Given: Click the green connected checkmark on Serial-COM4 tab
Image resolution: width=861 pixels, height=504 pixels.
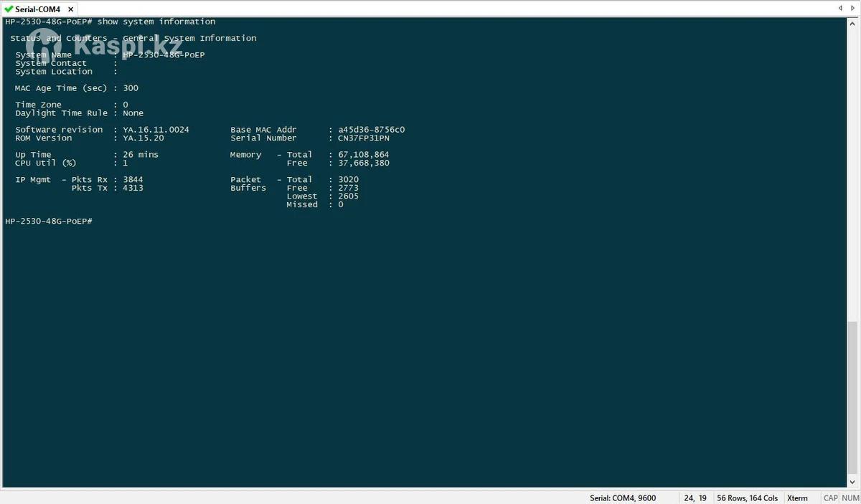Looking at the screenshot, I should tap(9, 9).
